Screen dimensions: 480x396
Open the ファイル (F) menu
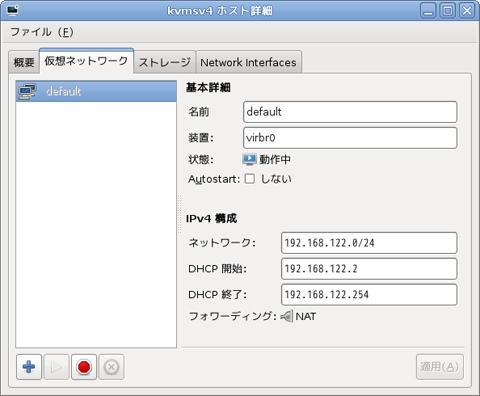(42, 32)
